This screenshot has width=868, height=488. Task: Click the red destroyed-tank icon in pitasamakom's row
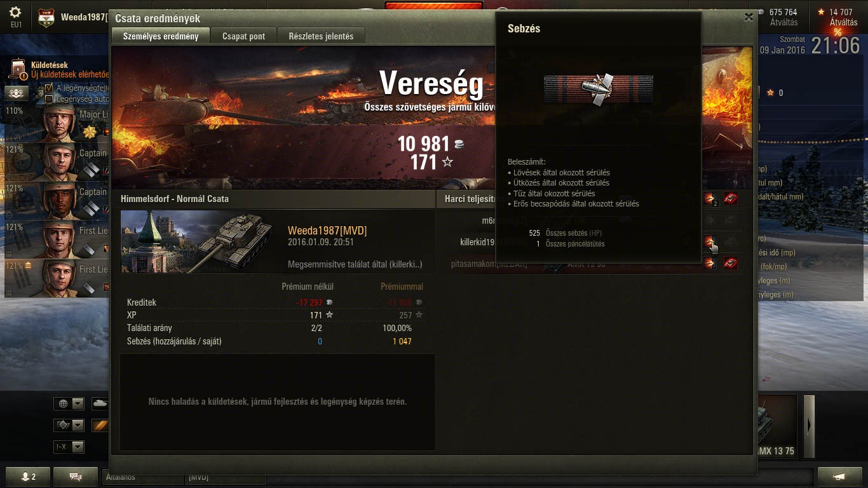click(x=731, y=262)
